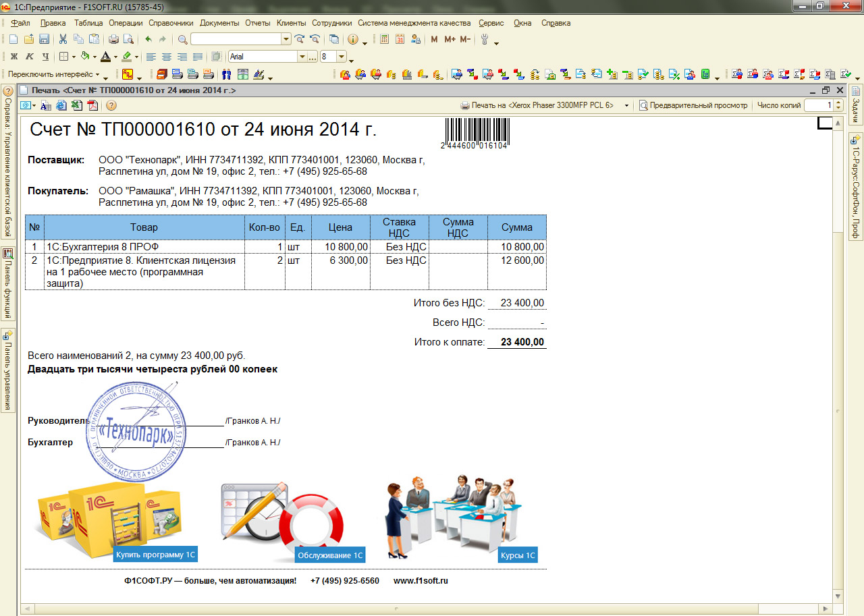Open the Arial font dropdown
Viewport: 864px width, 616px height.
pos(302,57)
